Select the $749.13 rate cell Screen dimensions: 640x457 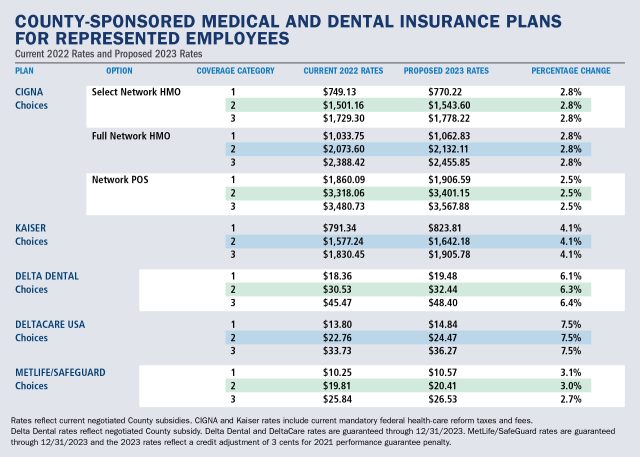click(325, 91)
